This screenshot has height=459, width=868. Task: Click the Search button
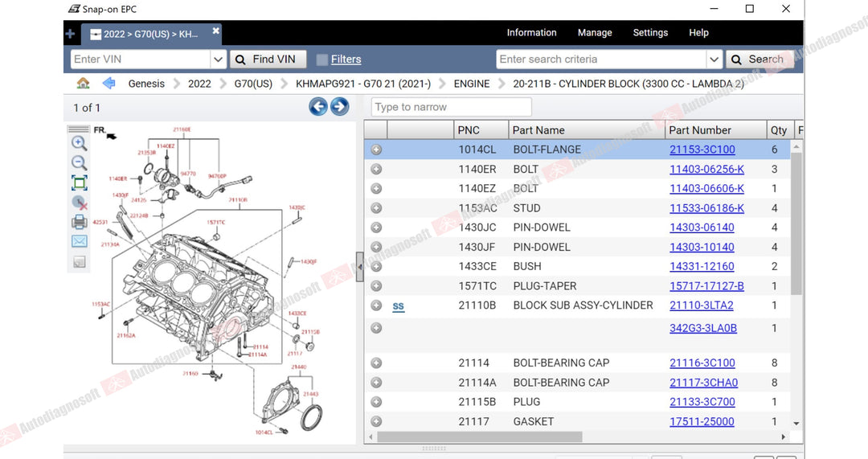click(x=759, y=59)
